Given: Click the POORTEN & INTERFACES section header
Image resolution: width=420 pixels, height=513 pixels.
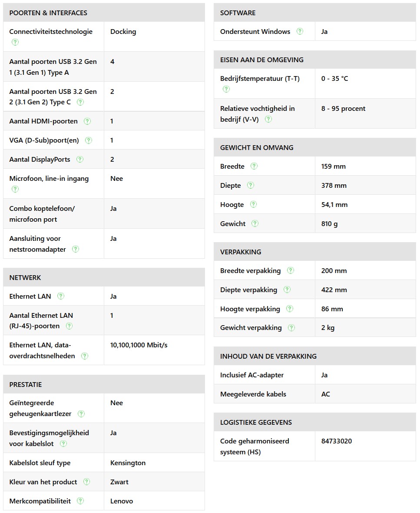Looking at the screenshot, I should pyautogui.click(x=48, y=13).
